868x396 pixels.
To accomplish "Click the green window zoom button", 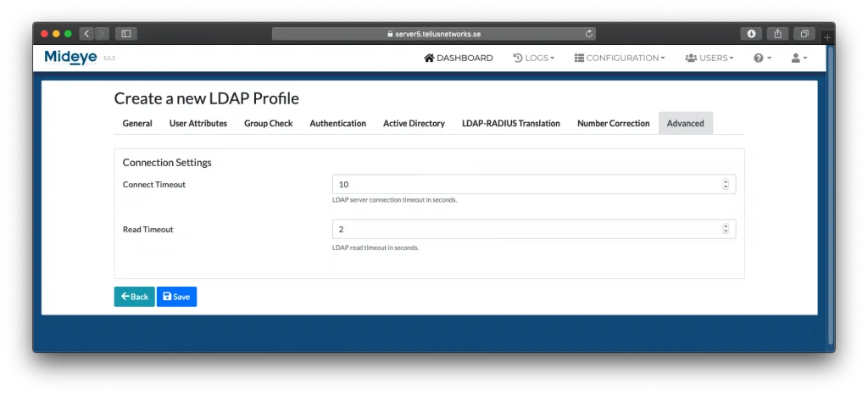I will pos(68,34).
